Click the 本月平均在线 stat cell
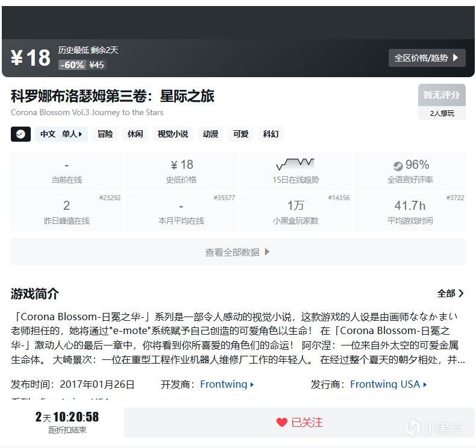This screenshot has height=448, width=476. [181, 212]
